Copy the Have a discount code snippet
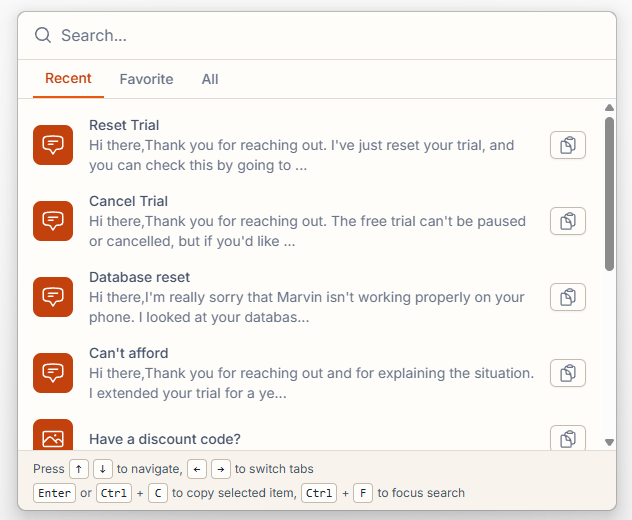 pyautogui.click(x=568, y=439)
